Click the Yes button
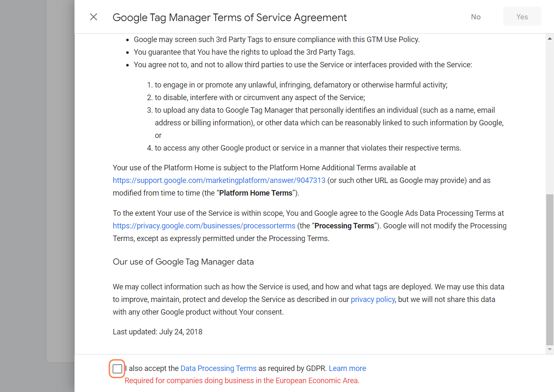This screenshot has height=392, width=554. [x=522, y=17]
